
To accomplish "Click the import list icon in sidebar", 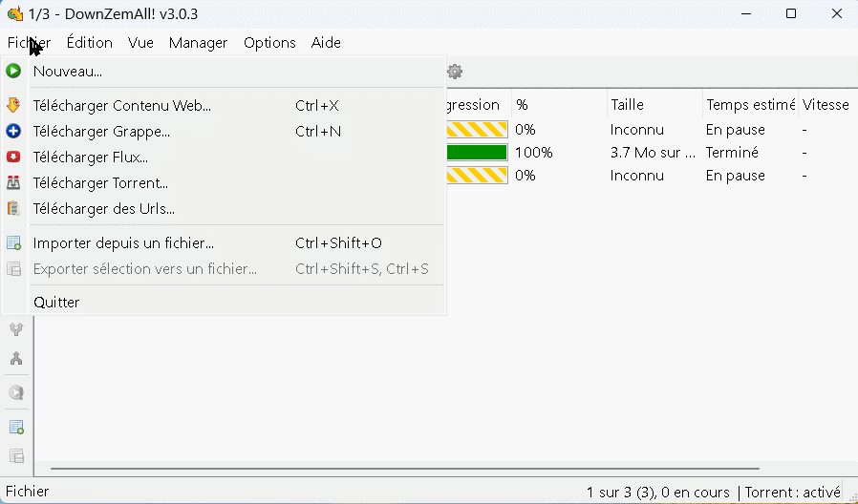I will point(15,427).
